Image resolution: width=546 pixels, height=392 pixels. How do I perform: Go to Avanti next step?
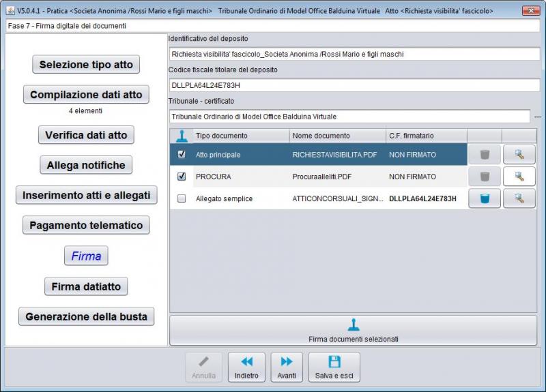point(287,368)
